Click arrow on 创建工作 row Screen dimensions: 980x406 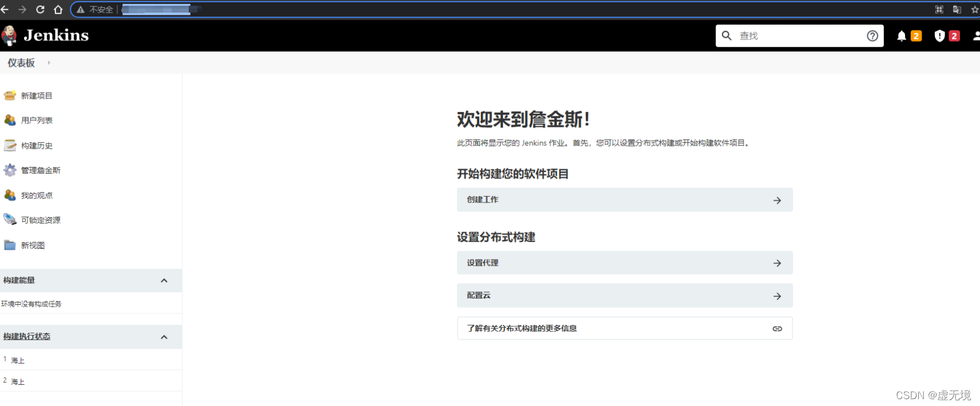coord(777,200)
